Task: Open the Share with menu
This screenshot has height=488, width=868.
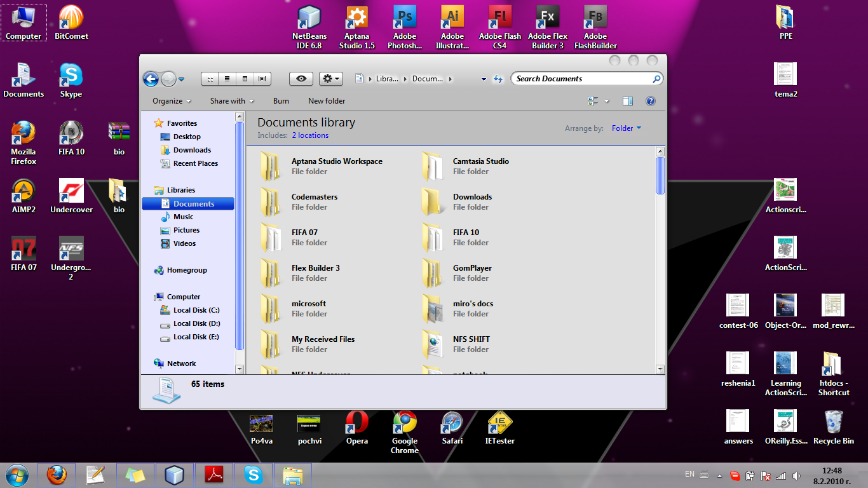Action: pyautogui.click(x=232, y=101)
